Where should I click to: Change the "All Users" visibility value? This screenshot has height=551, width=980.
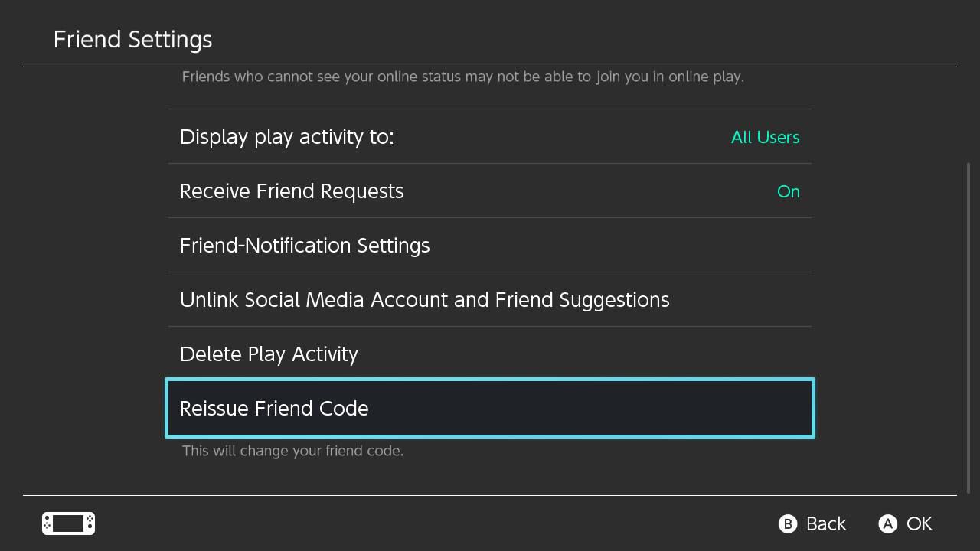[765, 137]
